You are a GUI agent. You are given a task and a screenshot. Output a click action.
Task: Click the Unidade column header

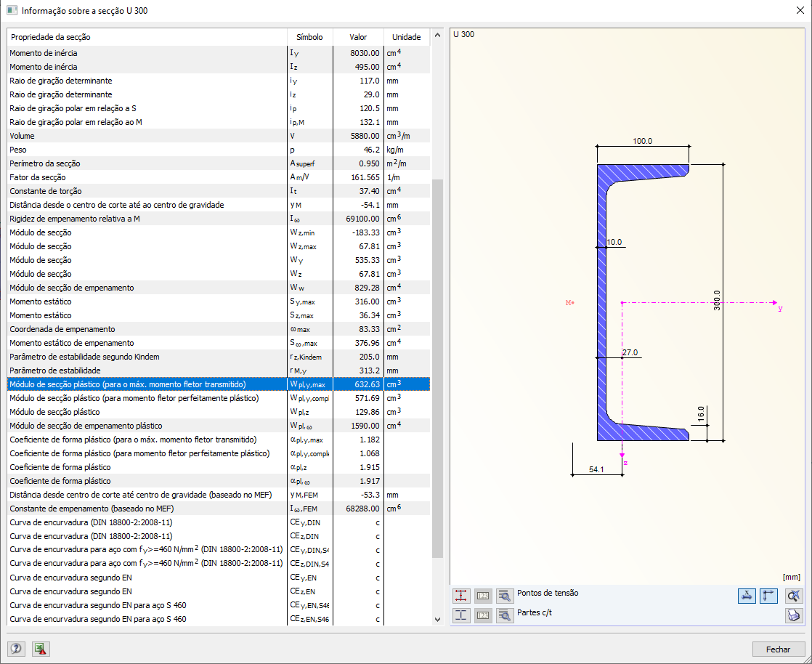[406, 37]
